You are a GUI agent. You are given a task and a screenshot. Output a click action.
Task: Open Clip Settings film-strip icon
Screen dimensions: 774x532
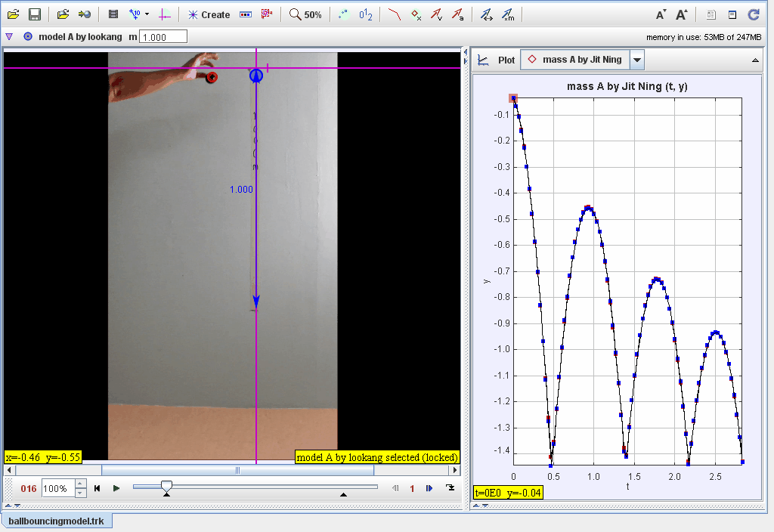(x=113, y=14)
